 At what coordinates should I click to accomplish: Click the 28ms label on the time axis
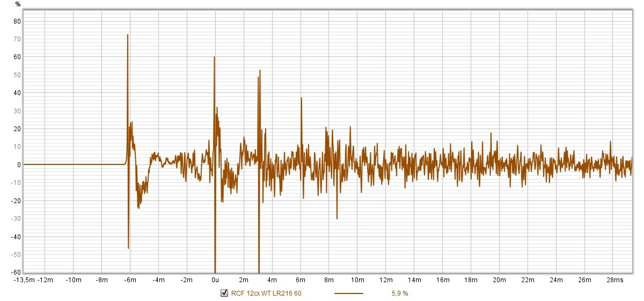tap(616, 280)
